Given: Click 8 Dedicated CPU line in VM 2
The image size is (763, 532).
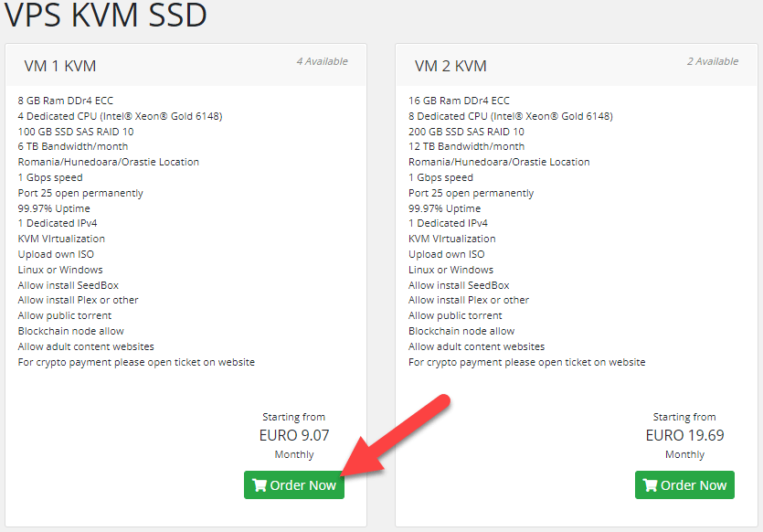Looking at the screenshot, I should 511,116.
